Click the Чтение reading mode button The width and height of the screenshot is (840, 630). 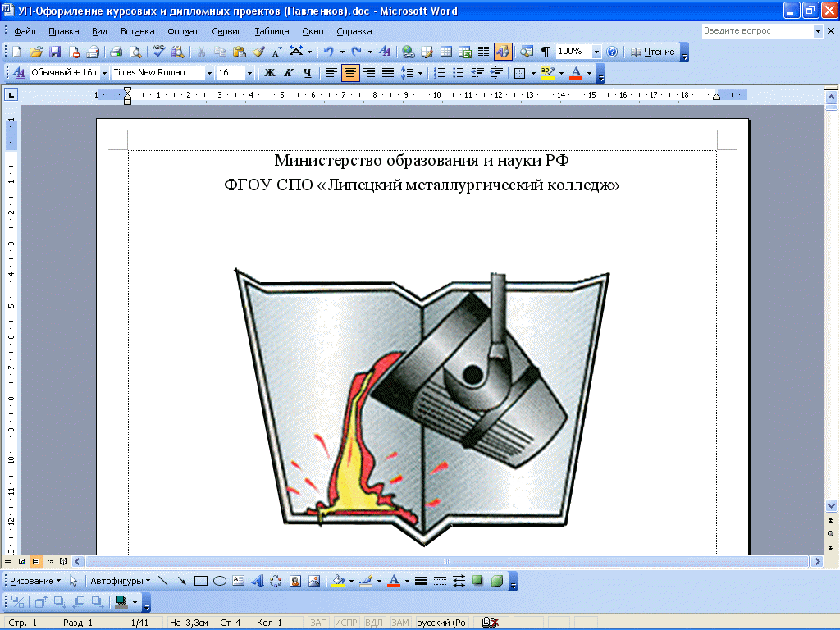coord(652,52)
